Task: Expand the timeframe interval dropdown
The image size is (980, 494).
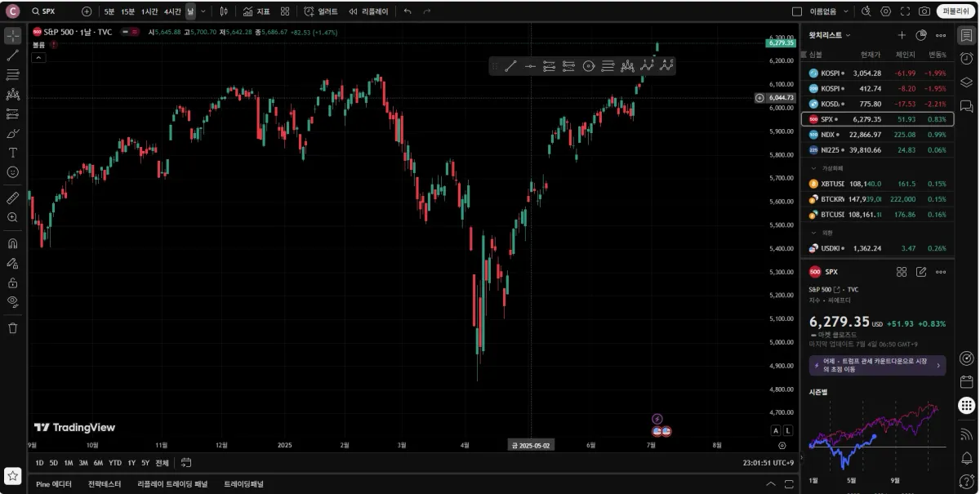Action: pos(203,11)
